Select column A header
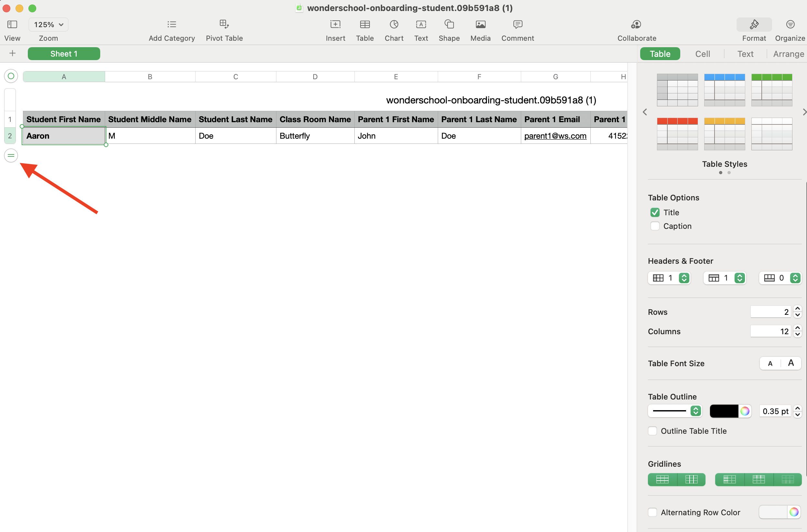The image size is (807, 532). (x=64, y=77)
